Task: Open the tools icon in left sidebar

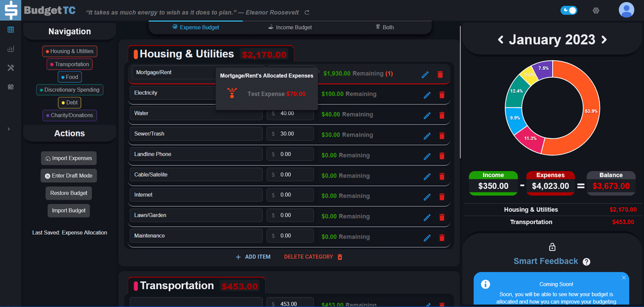Action: [x=11, y=68]
